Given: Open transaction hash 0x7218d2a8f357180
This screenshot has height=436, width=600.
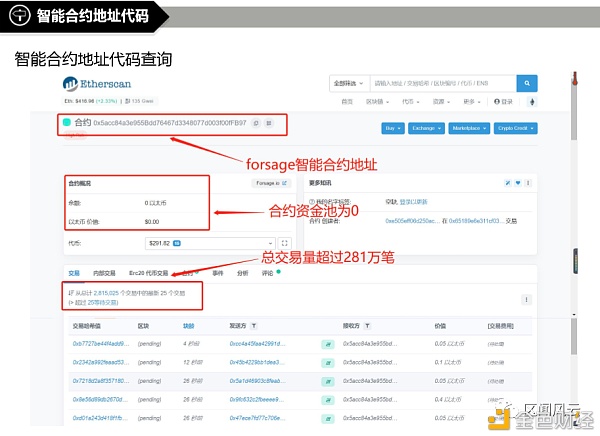Looking at the screenshot, I should click(101, 381).
